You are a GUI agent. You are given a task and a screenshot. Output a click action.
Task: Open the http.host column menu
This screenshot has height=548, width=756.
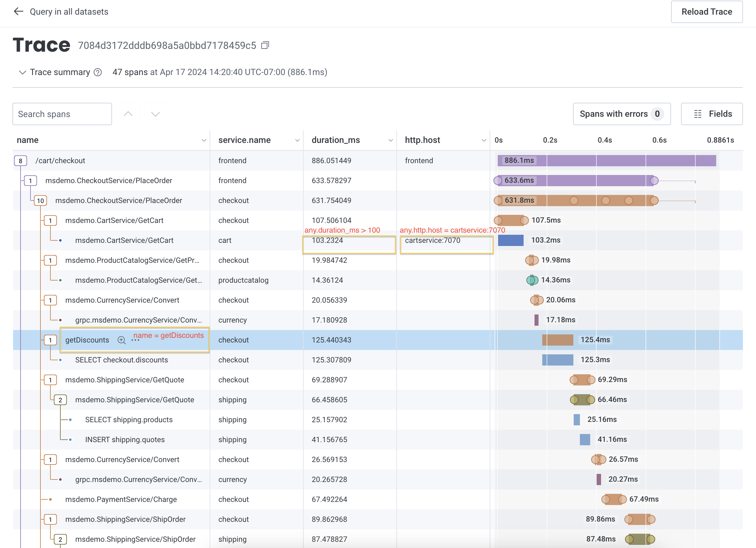click(x=484, y=140)
